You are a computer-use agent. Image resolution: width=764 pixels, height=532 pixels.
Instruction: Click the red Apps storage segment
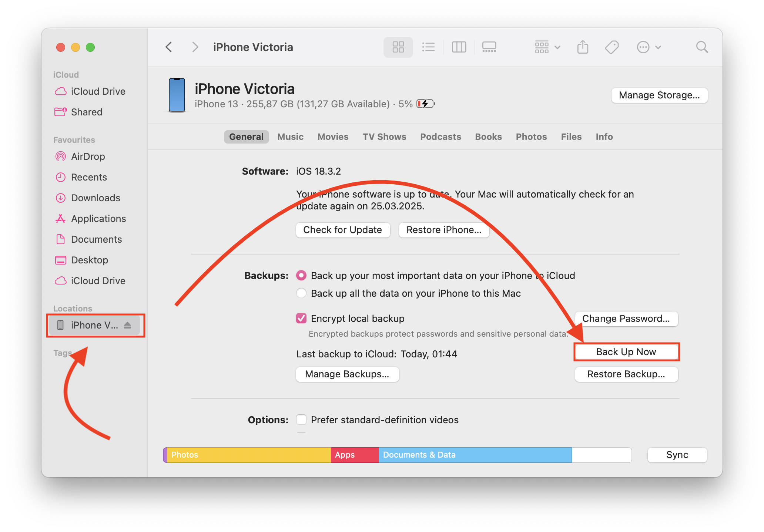[x=355, y=455]
